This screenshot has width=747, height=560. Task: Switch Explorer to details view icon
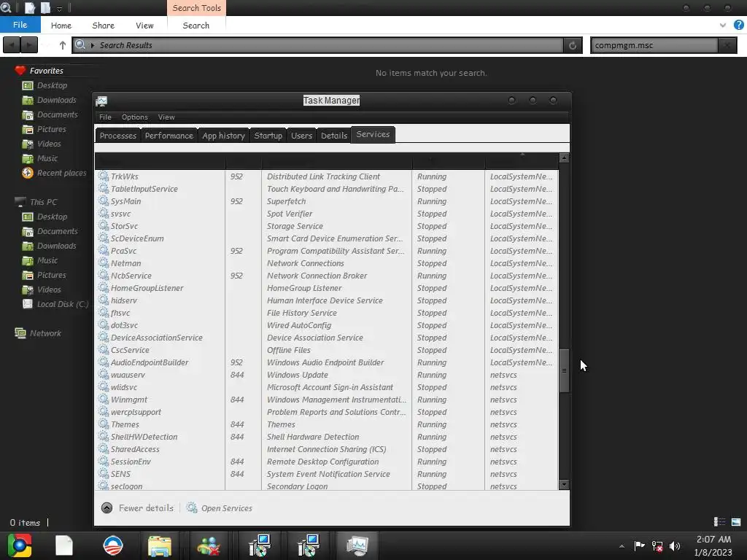[719, 522]
